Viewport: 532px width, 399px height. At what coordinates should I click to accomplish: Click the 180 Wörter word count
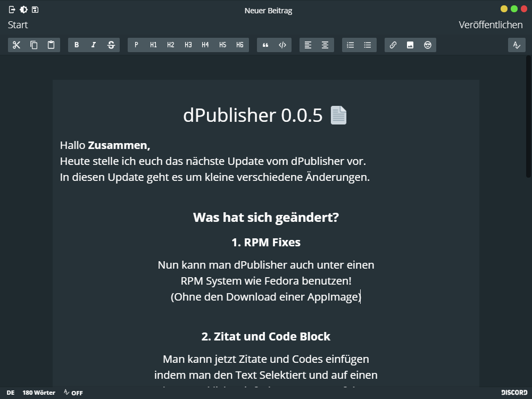pos(39,393)
